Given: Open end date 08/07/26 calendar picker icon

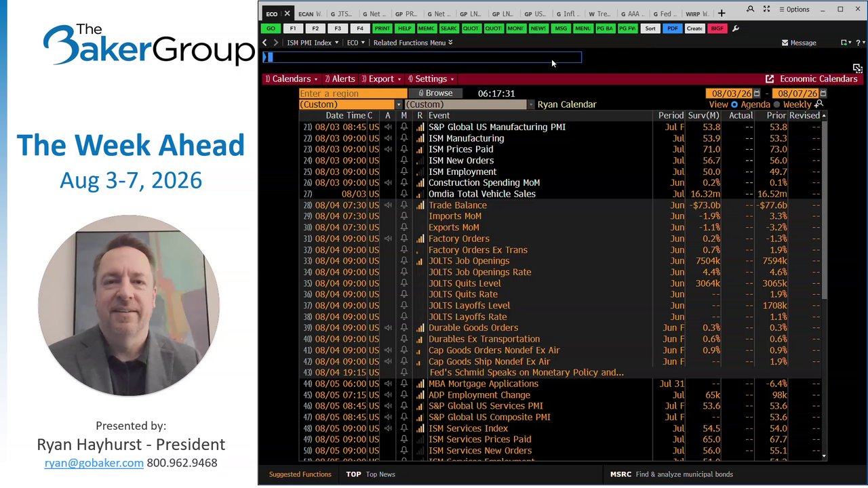Looking at the screenshot, I should [823, 94].
